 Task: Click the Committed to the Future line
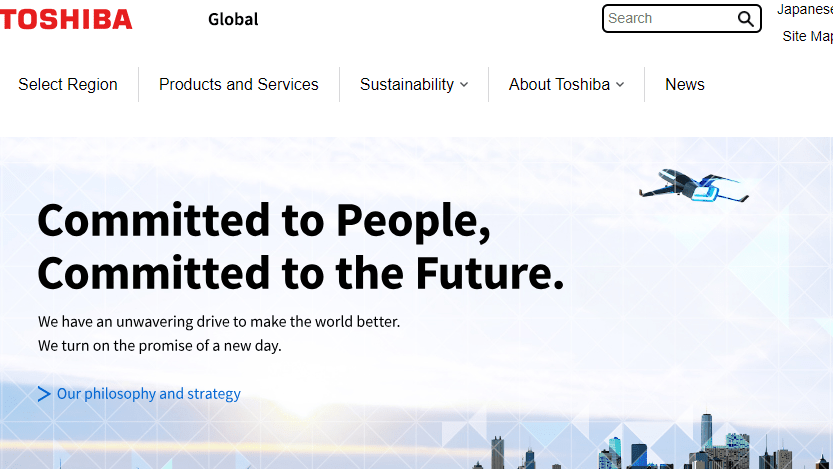point(301,272)
